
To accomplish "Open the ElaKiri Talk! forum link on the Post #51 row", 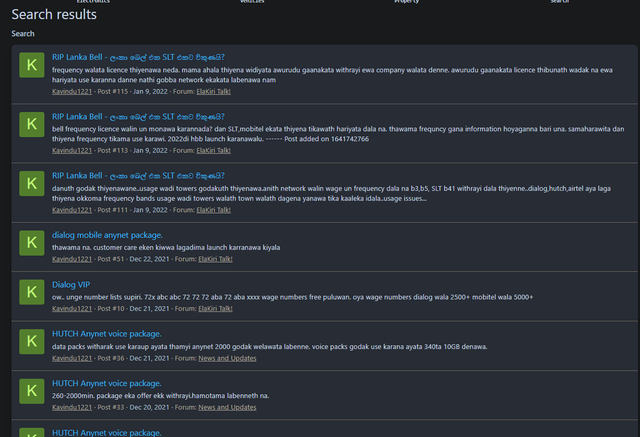I will tap(215, 259).
